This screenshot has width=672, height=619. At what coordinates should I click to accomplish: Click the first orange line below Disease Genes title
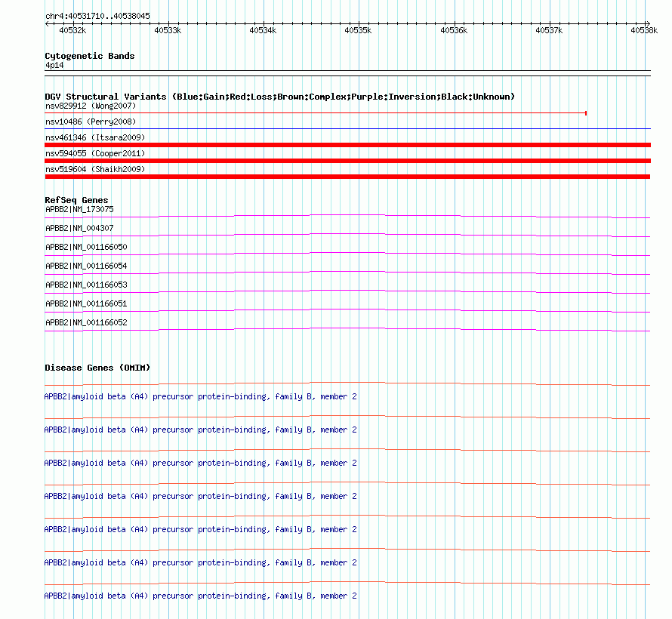(x=347, y=383)
